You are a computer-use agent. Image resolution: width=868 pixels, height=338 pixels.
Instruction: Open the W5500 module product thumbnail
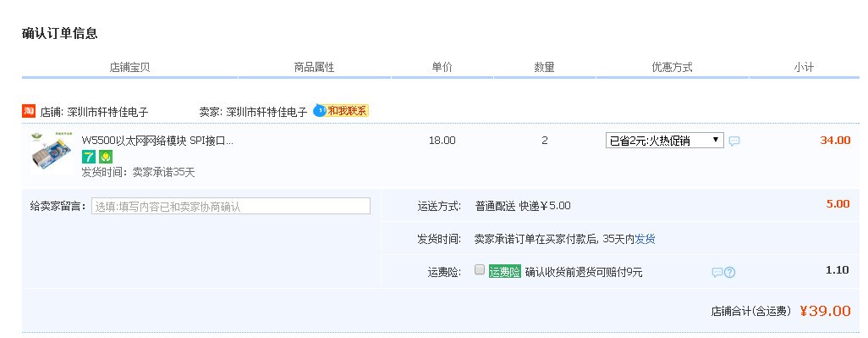(x=52, y=153)
